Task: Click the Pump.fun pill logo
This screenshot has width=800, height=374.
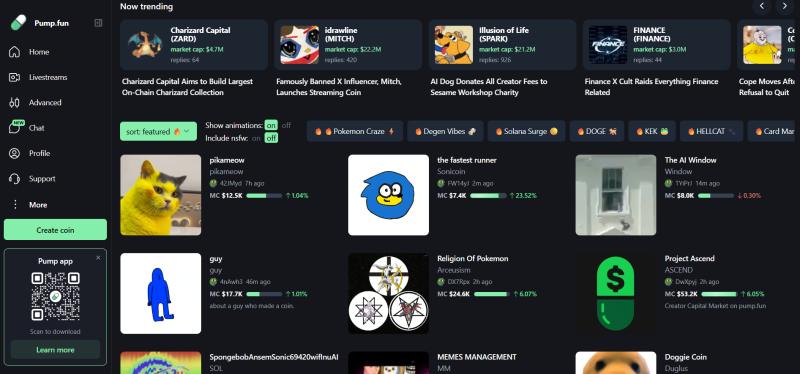Action: point(18,23)
